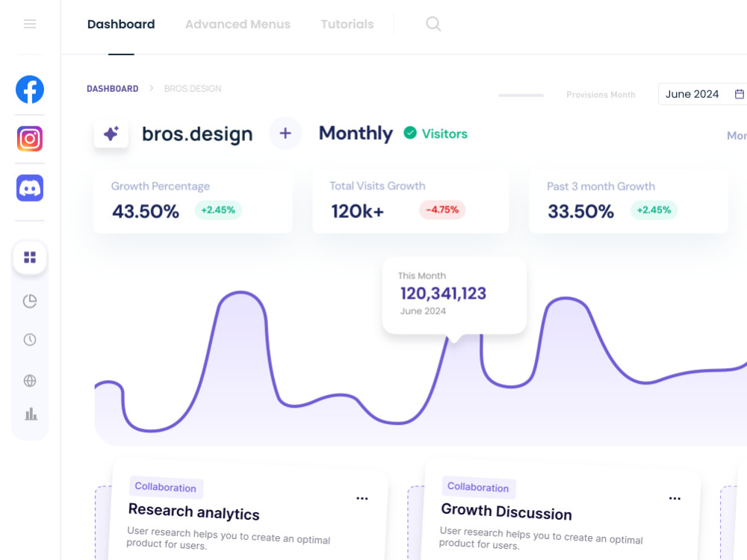Switch to the Tutorials tab
The image size is (747, 560).
(347, 24)
